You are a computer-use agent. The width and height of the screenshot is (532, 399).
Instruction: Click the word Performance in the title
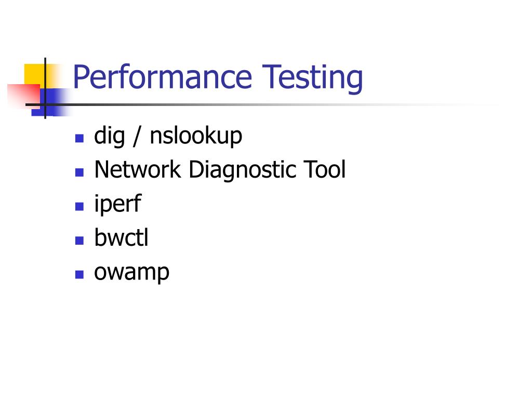[163, 77]
